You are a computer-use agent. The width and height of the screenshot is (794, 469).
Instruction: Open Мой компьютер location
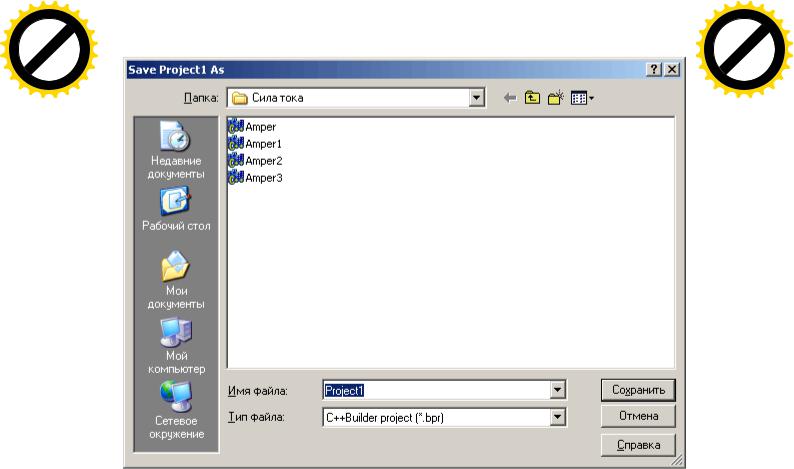176,346
